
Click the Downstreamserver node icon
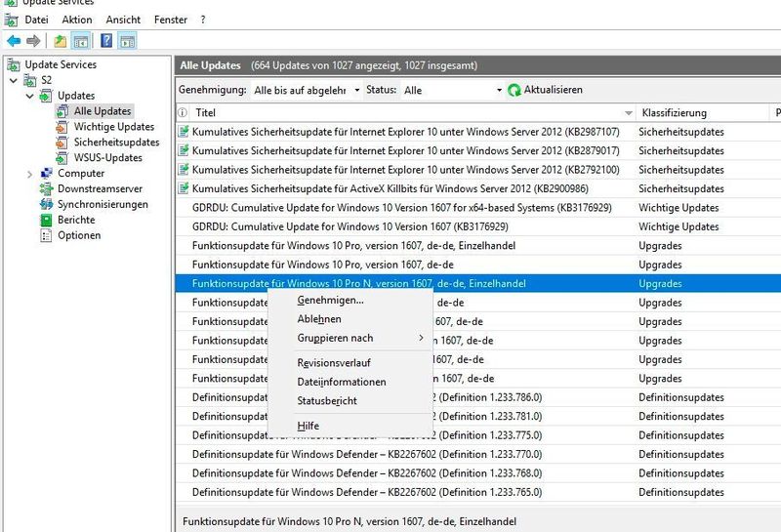coord(46,188)
